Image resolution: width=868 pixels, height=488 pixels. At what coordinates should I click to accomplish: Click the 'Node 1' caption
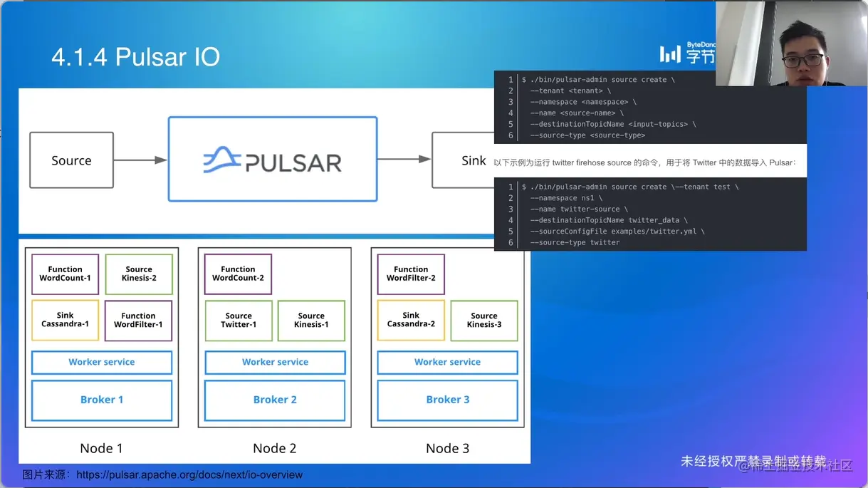[101, 448]
